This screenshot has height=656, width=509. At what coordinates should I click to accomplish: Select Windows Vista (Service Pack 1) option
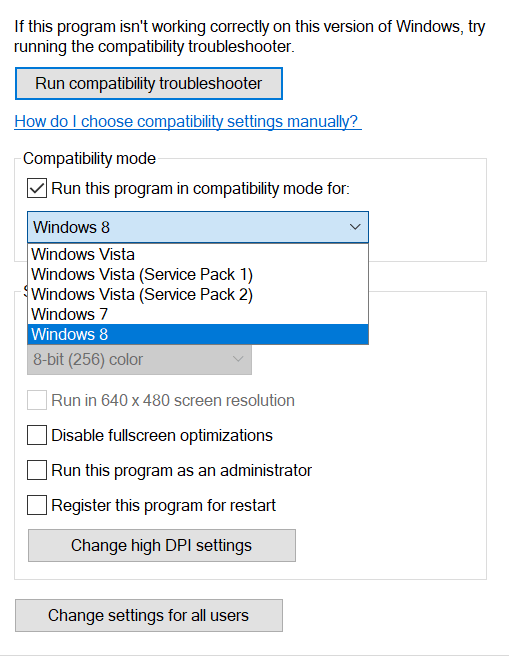(198, 274)
